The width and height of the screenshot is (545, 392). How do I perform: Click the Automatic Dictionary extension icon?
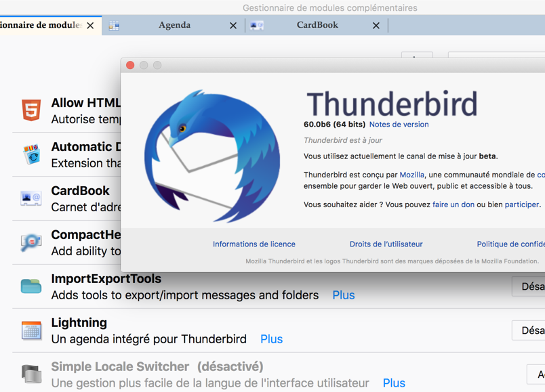[31, 154]
